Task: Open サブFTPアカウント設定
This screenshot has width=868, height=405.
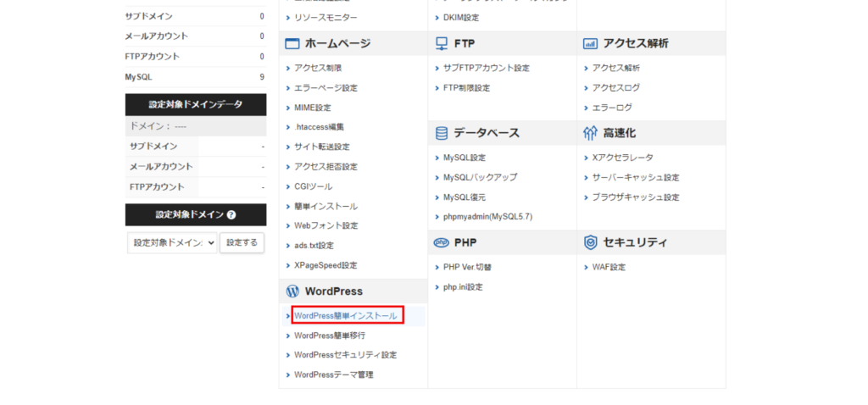Action: tap(486, 68)
